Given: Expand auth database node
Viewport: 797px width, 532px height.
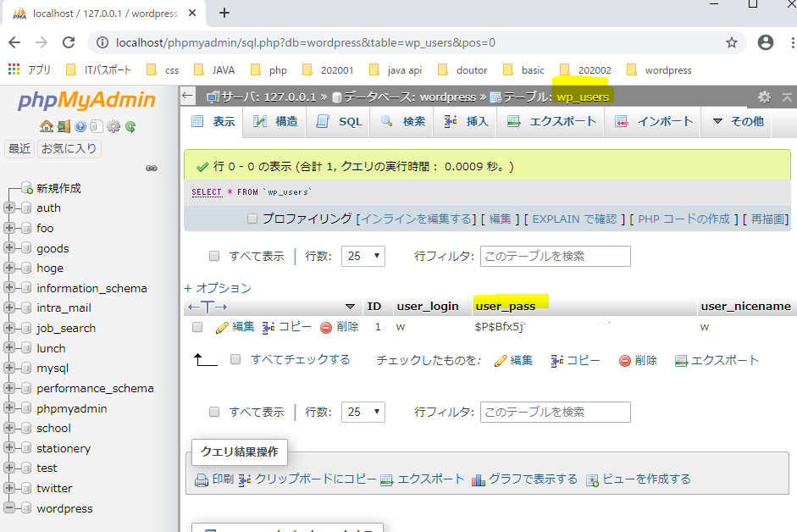Looking at the screenshot, I should [8, 208].
